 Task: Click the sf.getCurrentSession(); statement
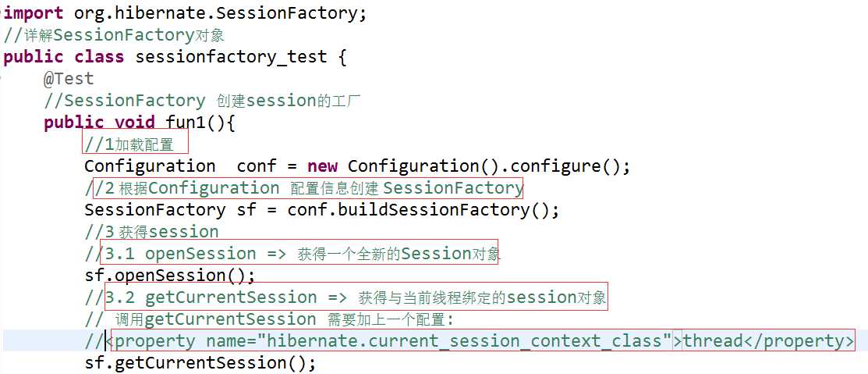click(200, 363)
